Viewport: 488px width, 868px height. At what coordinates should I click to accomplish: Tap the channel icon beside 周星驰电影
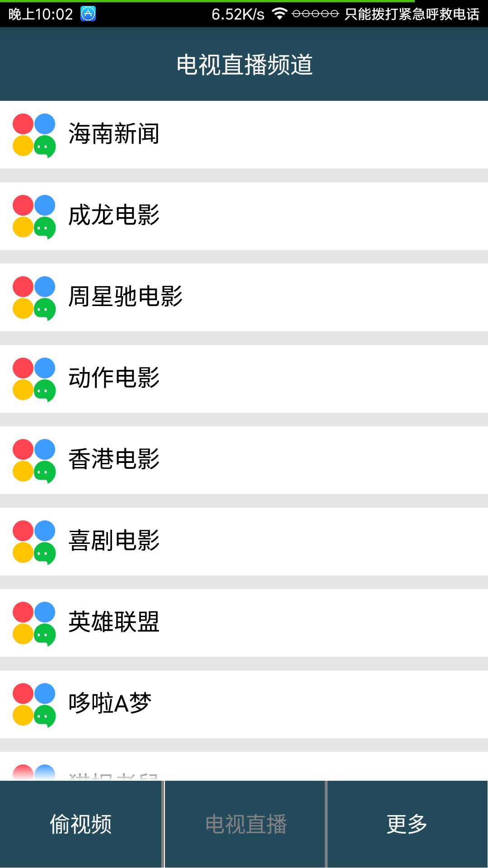34,298
